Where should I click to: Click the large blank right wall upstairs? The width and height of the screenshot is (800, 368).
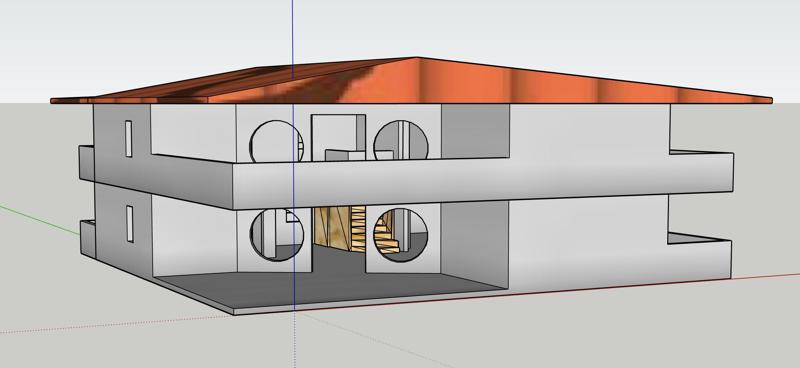[x=589, y=130]
